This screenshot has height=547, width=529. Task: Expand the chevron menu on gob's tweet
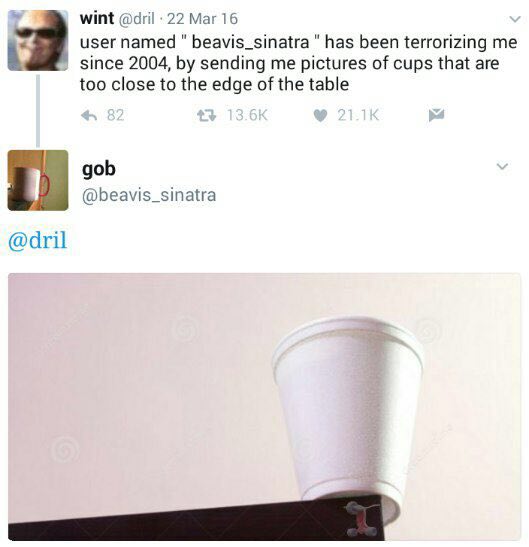502,166
